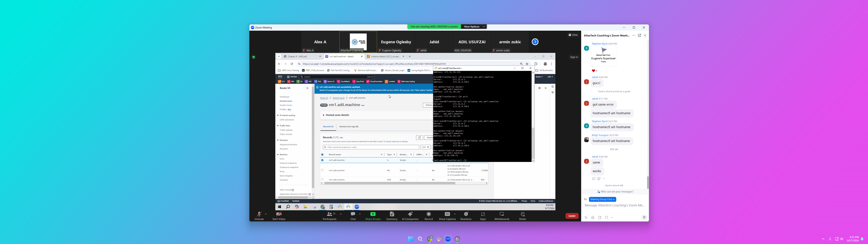868x244 pixels.
Task: Open Whiteboards from the meeting toolbar
Action: 502,214
